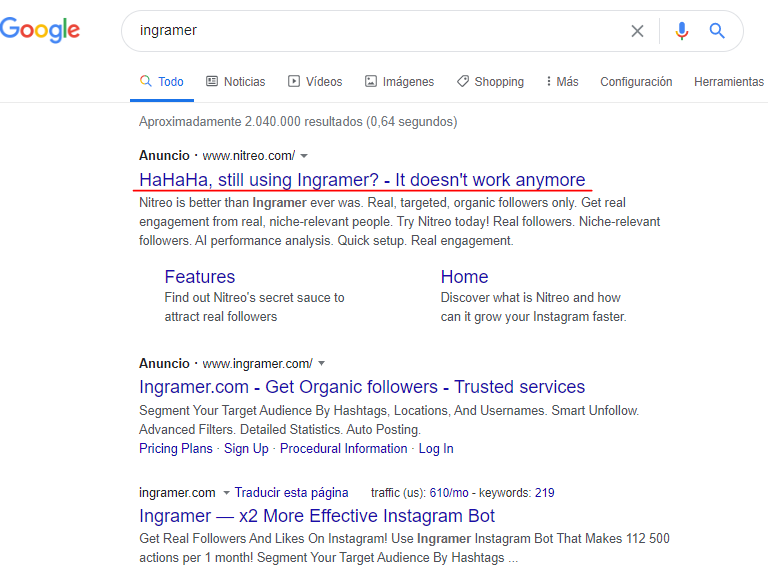Clear the search box with the X icon

637,31
